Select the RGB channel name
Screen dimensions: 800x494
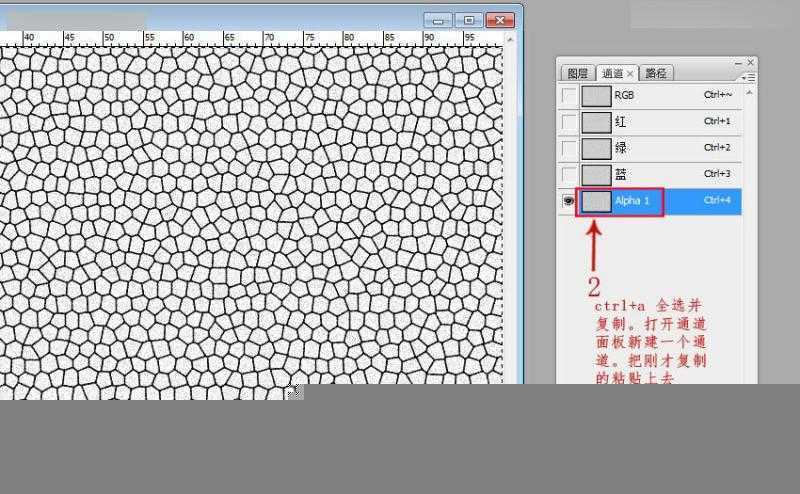624,95
